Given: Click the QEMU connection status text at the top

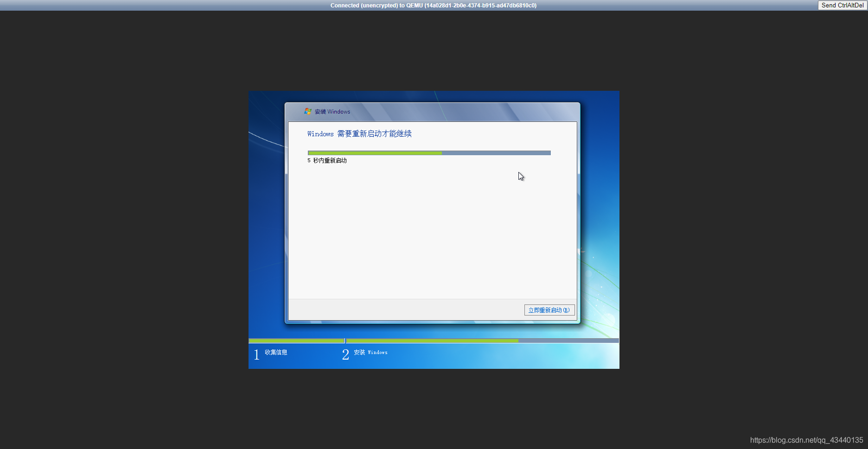Looking at the screenshot, I should (x=434, y=6).
